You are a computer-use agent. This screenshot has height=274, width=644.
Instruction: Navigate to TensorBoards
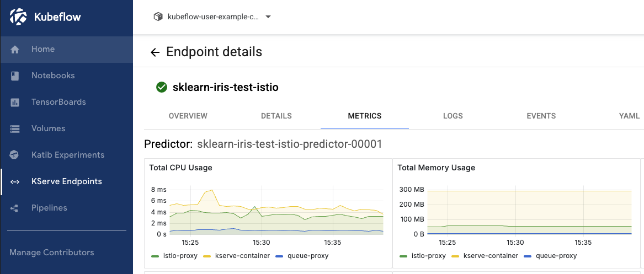tap(67, 102)
